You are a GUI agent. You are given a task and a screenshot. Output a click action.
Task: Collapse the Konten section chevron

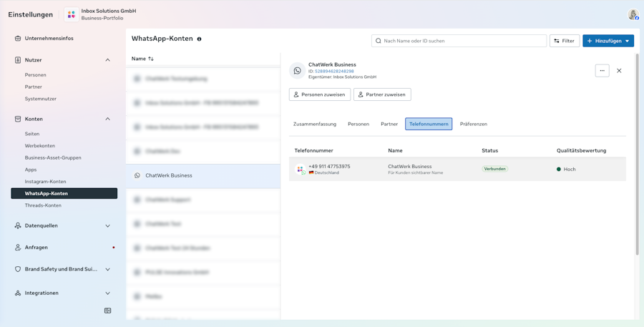(107, 119)
